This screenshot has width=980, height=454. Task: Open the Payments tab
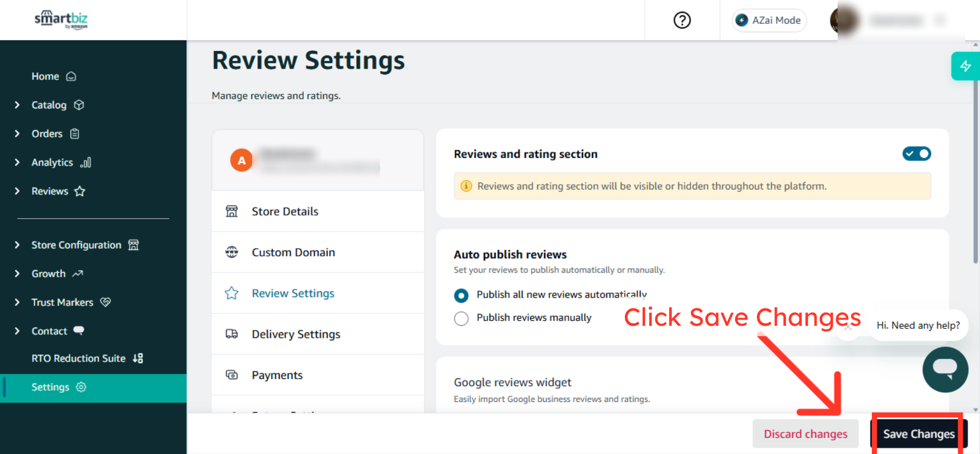[317, 375]
